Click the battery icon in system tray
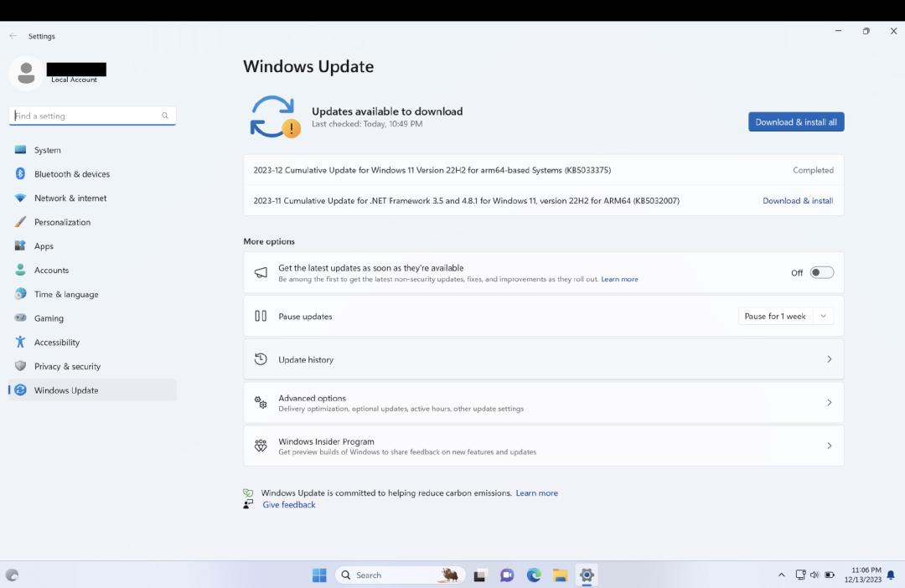This screenshot has height=588, width=905. click(x=830, y=575)
